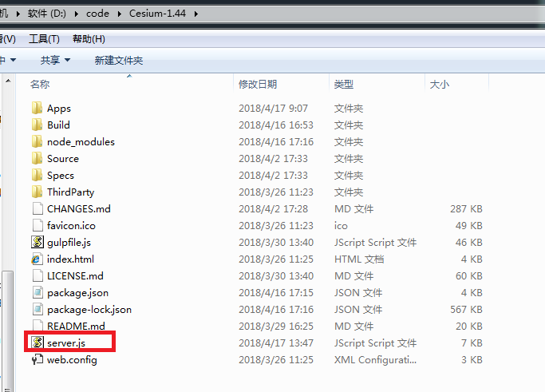The height and width of the screenshot is (392, 545).
Task: Expand the arrow after 软件 (D:) in the address bar
Action: (76, 14)
